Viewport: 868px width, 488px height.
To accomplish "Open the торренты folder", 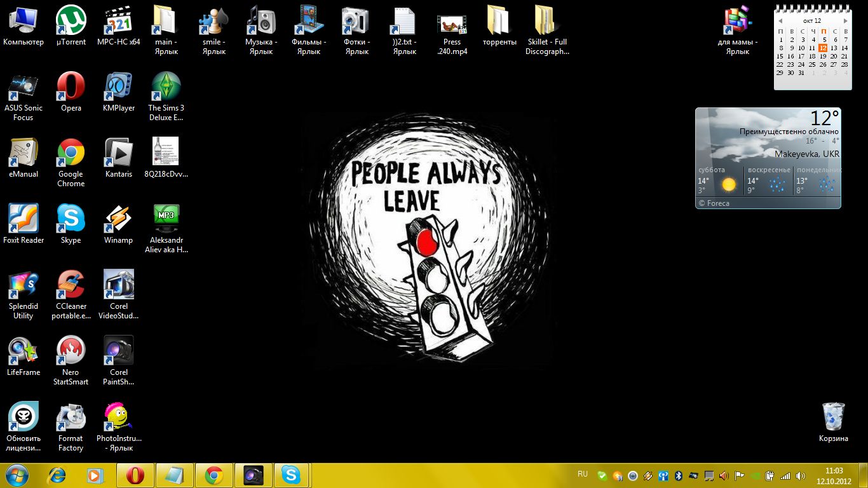I will [x=499, y=26].
